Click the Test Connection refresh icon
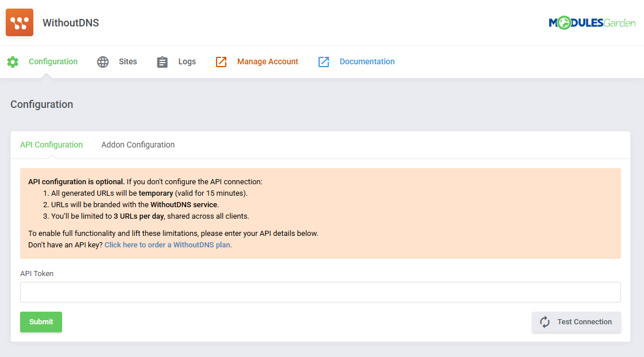Screen dimensions: 644x357 point(545,322)
